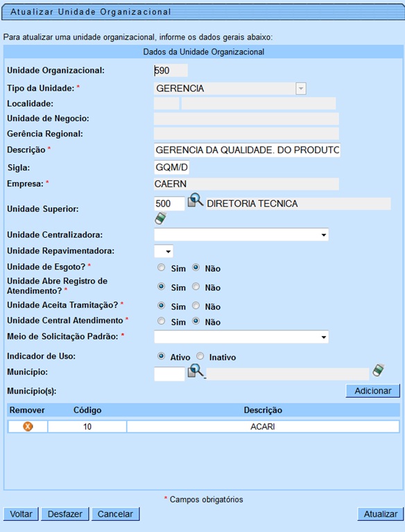Select Sim for Unidade Abre Registro de Atendimento
This screenshot has width=405, height=532.
click(161, 287)
